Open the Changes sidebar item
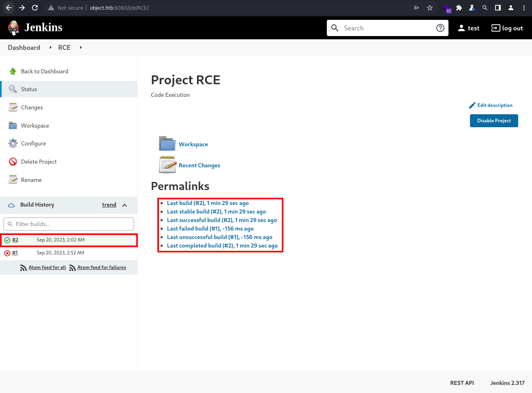532x393 pixels. click(x=32, y=107)
